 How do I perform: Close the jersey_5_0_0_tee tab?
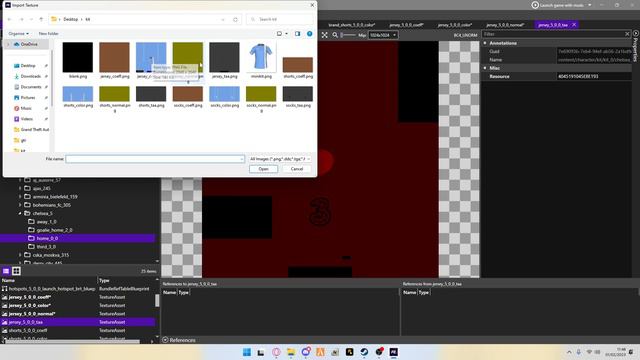point(574,25)
